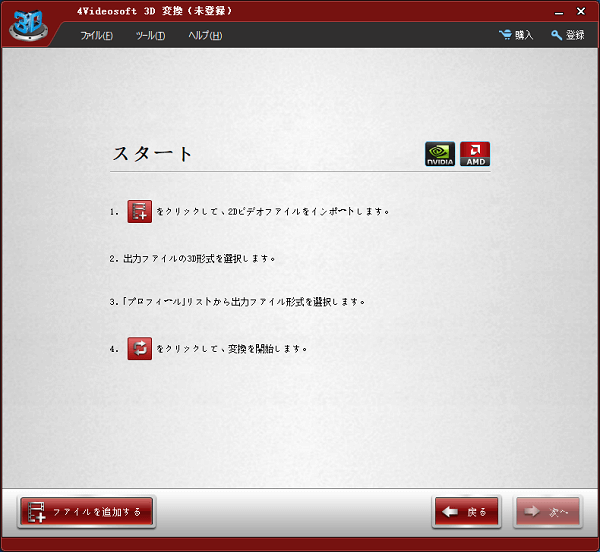Click step 2 text about 3D形式
600x552 pixels.
(192, 259)
